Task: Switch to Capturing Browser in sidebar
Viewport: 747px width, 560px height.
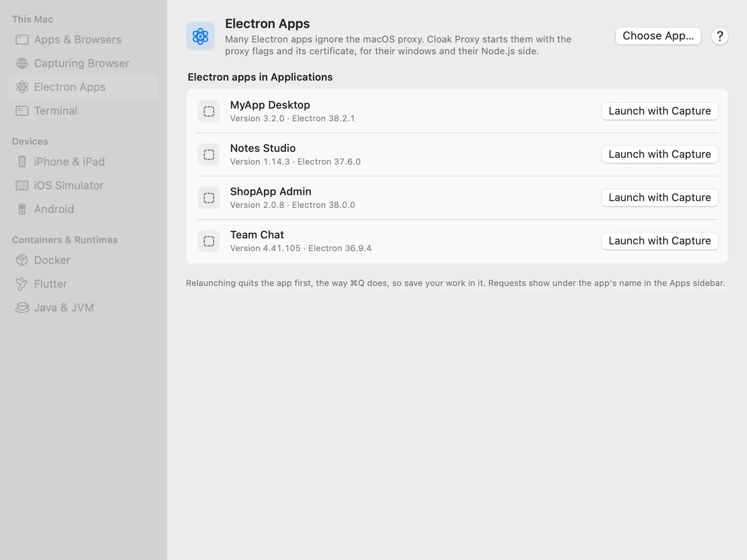Action: point(83,63)
